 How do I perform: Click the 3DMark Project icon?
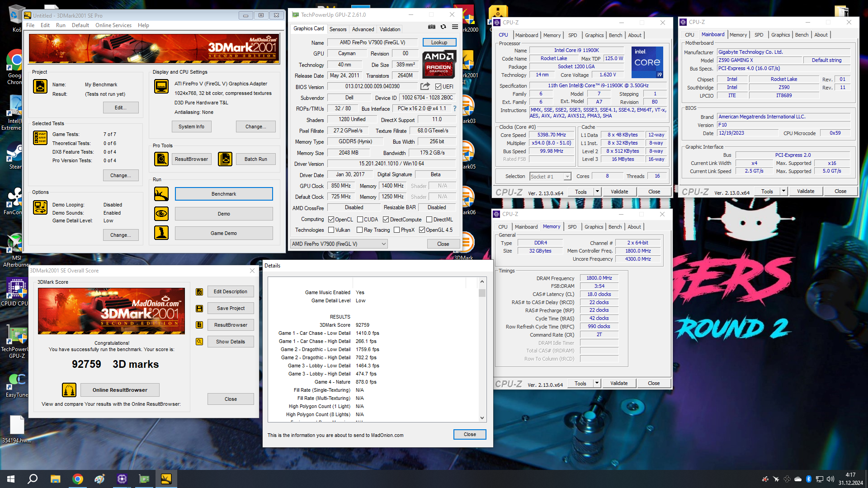[40, 86]
